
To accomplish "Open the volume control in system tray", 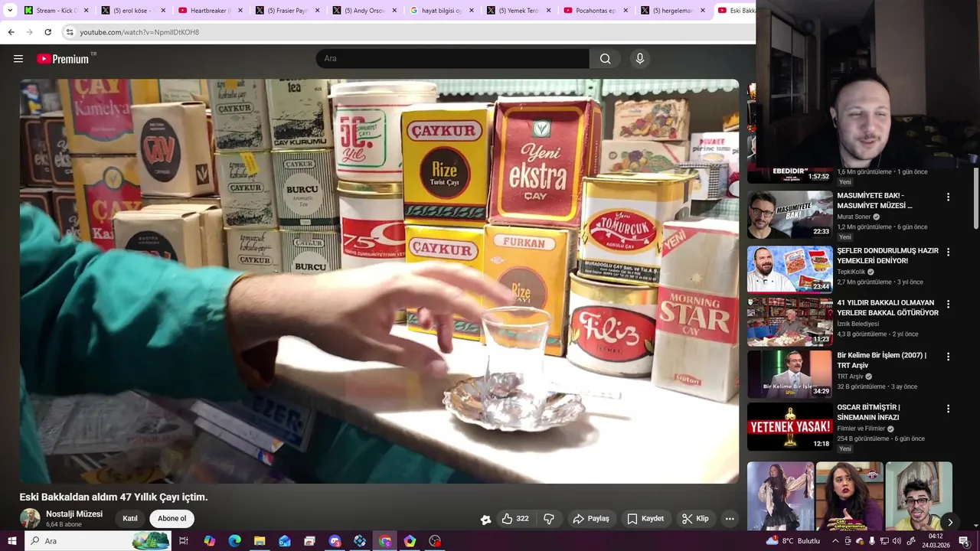I will [x=897, y=541].
